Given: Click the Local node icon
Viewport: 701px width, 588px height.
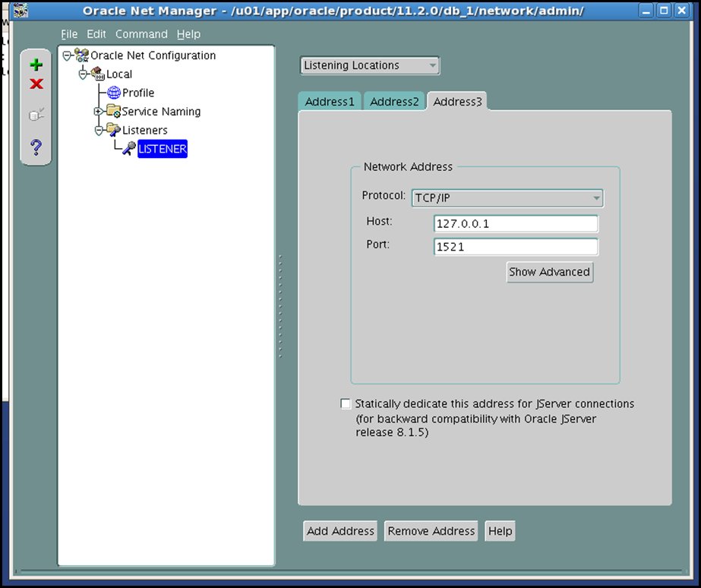Looking at the screenshot, I should point(97,74).
